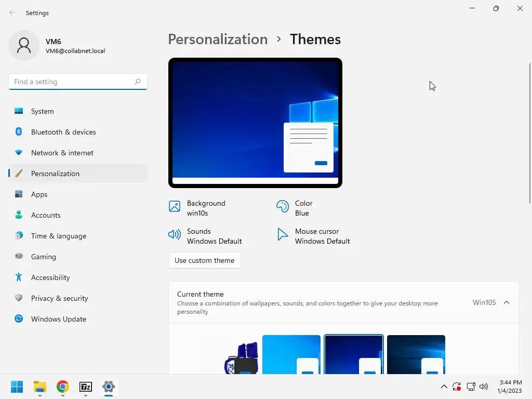Click the vertical scrollbar of the Themes page
The height and width of the screenshot is (399, 532).
(x=529, y=133)
